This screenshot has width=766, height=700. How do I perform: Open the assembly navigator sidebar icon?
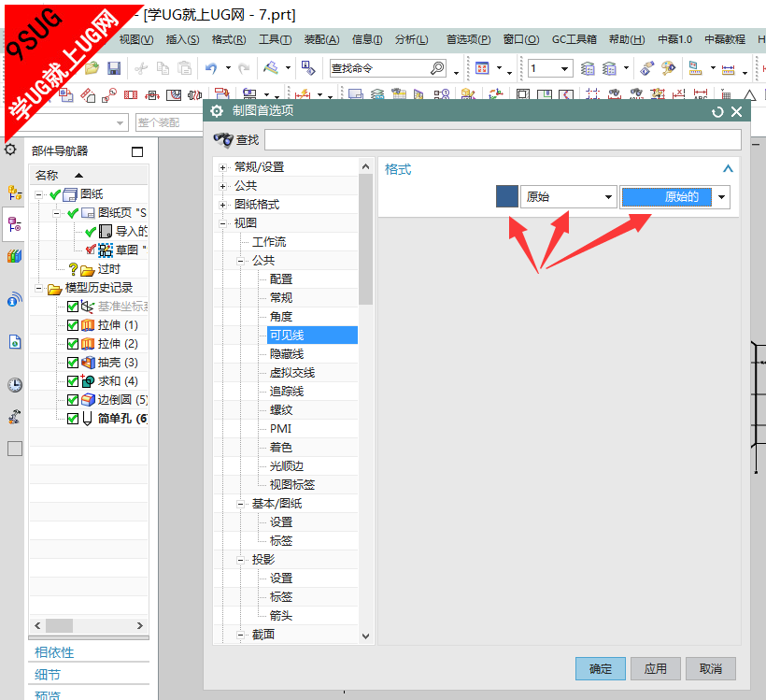(15, 193)
